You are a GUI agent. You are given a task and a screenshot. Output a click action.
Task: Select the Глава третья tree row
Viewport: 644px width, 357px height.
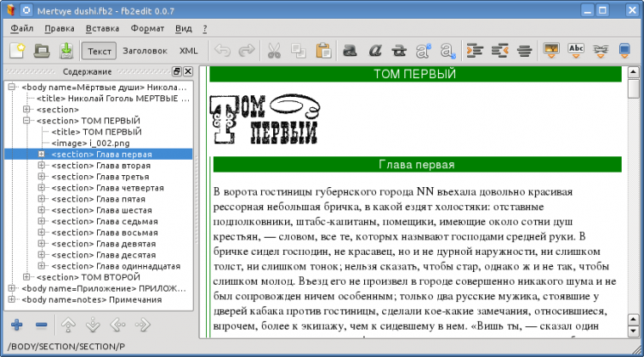point(100,177)
